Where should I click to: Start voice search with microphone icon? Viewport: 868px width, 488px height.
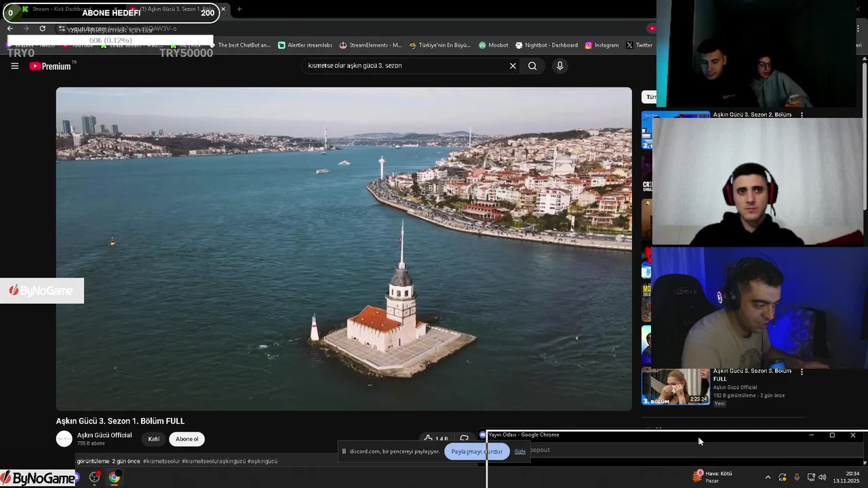(x=559, y=66)
